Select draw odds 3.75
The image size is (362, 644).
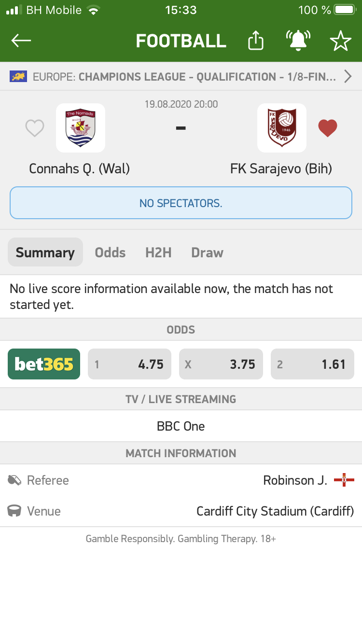point(221,364)
